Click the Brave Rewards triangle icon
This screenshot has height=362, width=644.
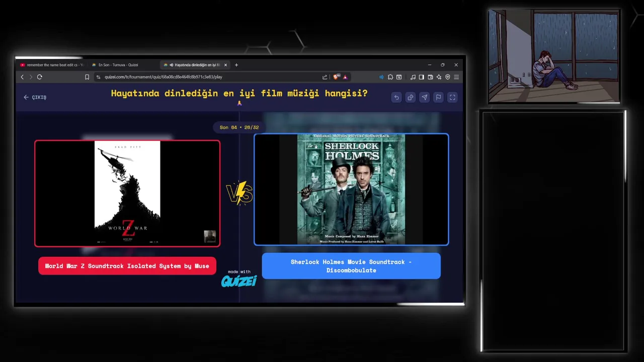[x=345, y=77]
